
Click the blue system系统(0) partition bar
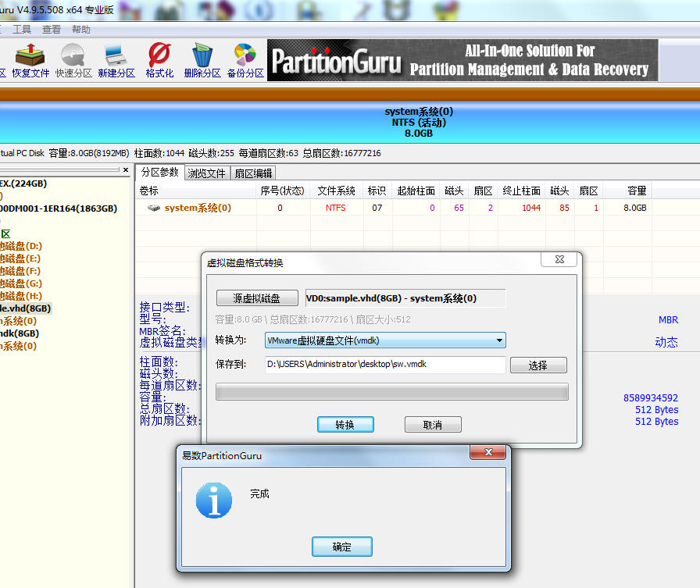click(x=350, y=122)
